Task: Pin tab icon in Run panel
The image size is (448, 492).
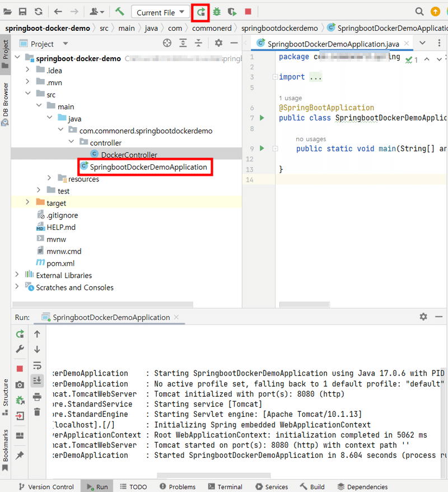Action: (20, 455)
